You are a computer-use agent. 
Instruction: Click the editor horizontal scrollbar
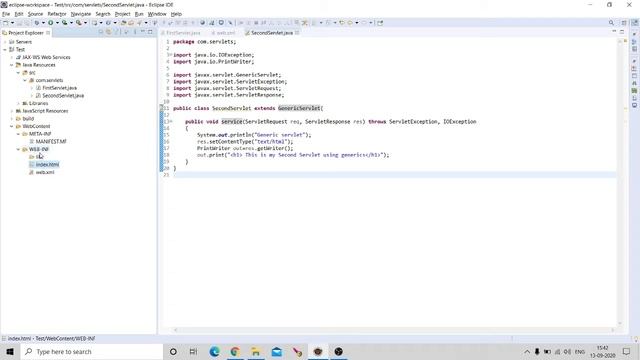[x=394, y=330]
